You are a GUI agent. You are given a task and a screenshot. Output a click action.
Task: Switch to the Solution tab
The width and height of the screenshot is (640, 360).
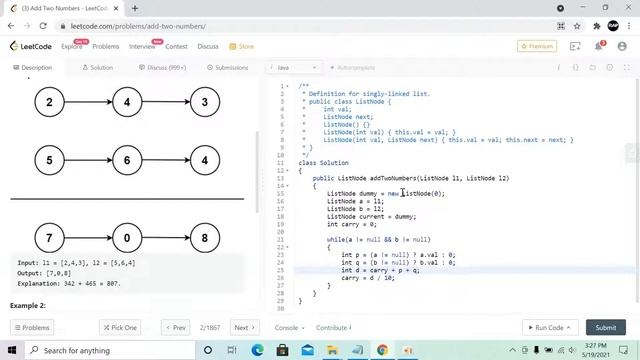[98, 67]
